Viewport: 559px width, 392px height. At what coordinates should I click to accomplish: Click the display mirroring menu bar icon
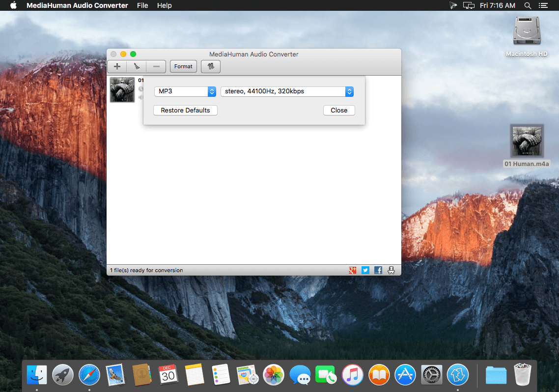pos(469,5)
